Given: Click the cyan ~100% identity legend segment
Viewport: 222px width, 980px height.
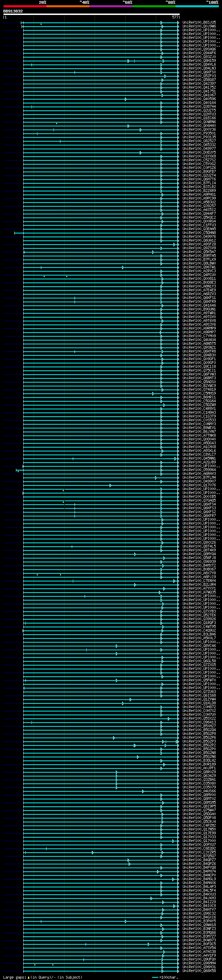Looking at the screenshot, I should click(197, 6).
